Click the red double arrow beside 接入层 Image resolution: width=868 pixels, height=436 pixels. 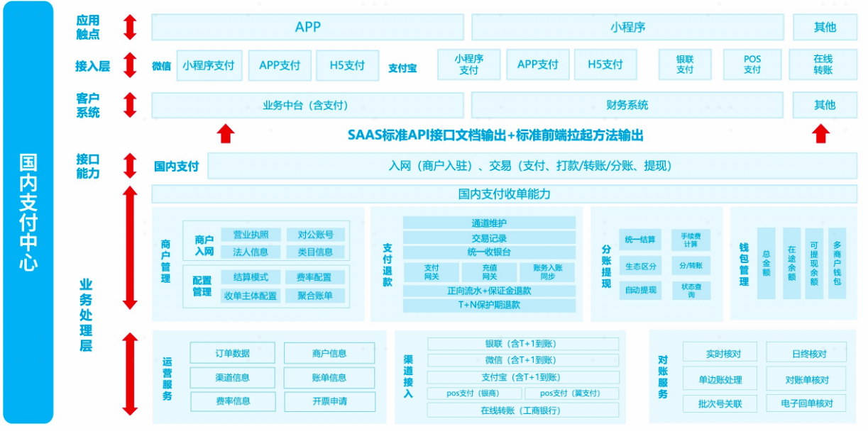[129, 65]
